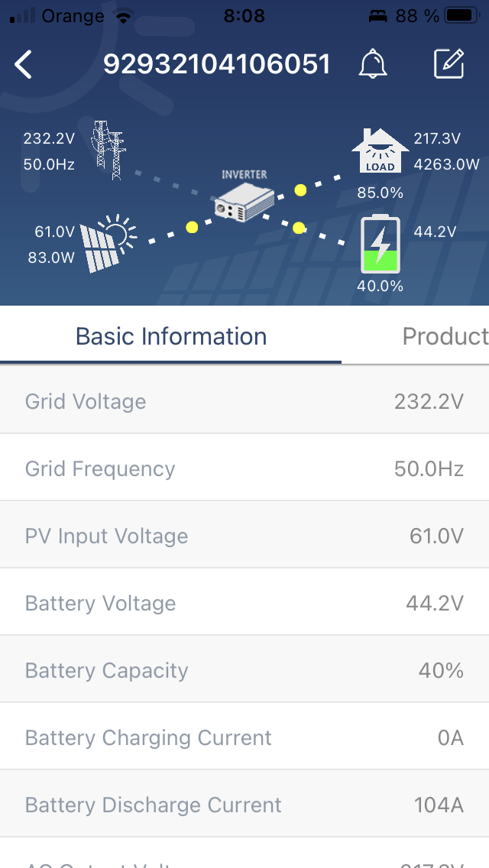The height and width of the screenshot is (868, 489).
Task: Select the Battery Discharge Current row
Action: [244, 805]
